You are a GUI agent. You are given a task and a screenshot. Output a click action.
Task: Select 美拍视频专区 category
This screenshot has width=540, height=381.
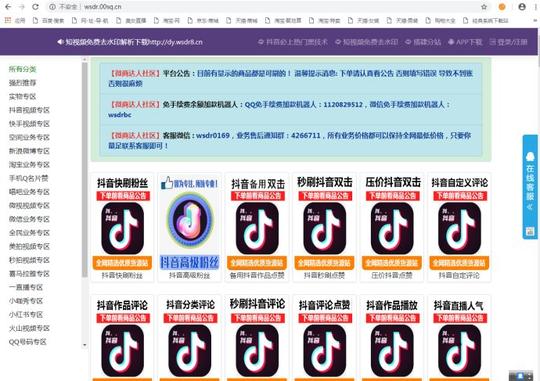(x=29, y=246)
